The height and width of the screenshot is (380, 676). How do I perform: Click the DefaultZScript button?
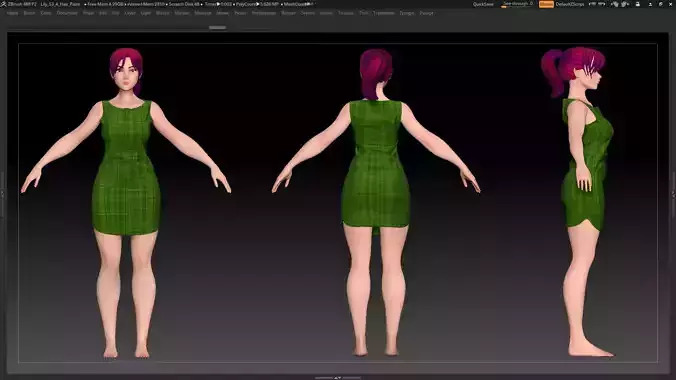[570, 4]
